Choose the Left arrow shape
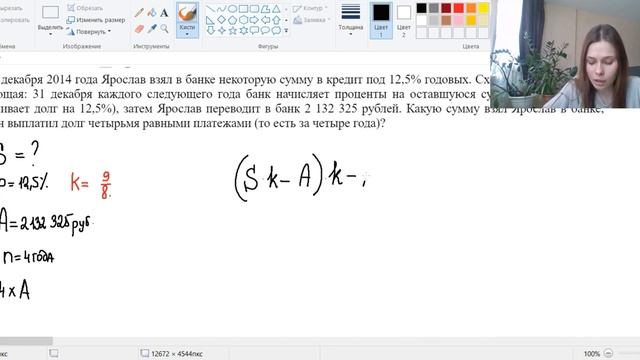Screen dimensions: 640x360 click(x=265, y=20)
